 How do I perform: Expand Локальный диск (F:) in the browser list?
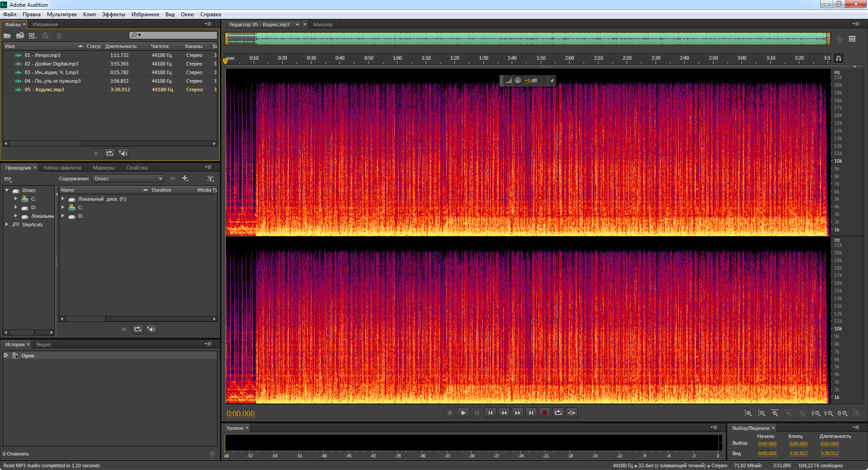coord(63,199)
